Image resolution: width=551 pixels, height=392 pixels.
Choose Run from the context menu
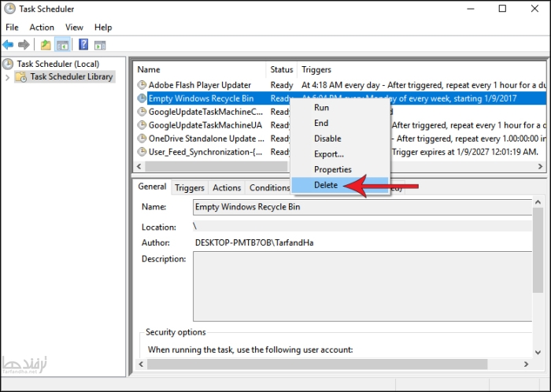340,108
